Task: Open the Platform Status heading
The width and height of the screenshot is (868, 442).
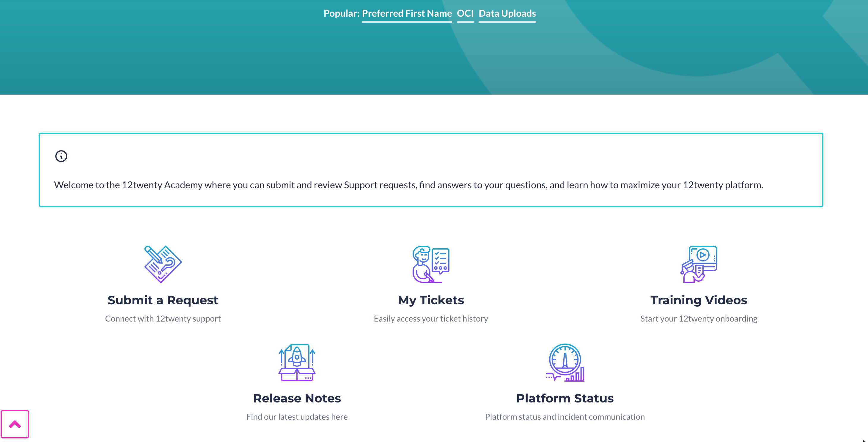Action: (565, 398)
